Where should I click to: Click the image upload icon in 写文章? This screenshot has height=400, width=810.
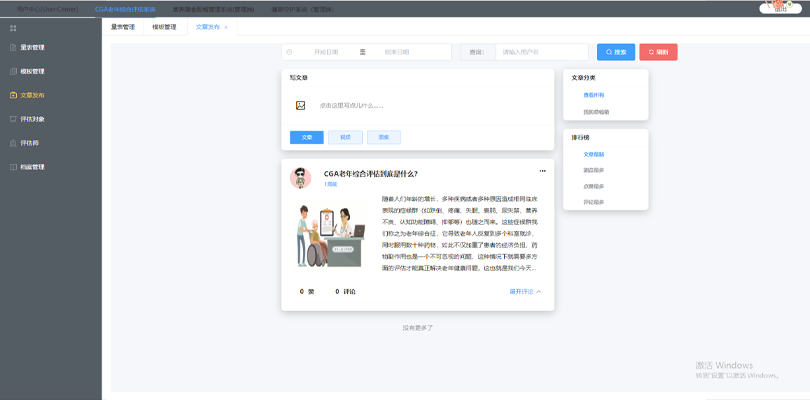point(300,105)
